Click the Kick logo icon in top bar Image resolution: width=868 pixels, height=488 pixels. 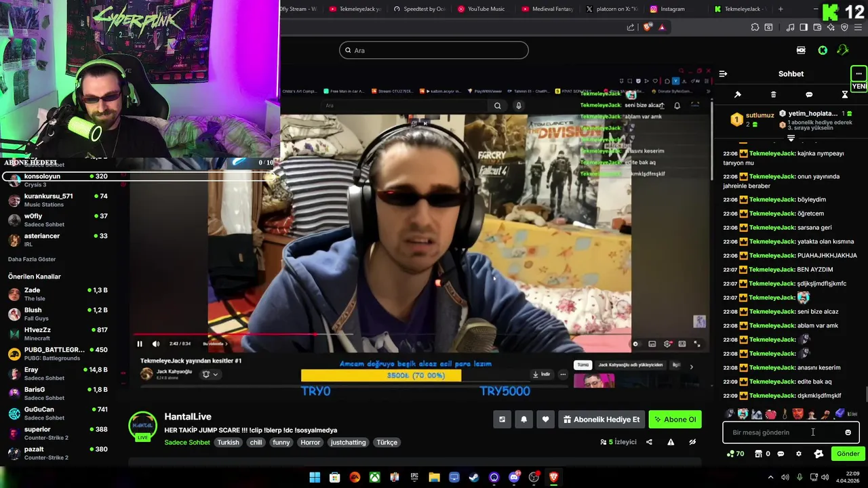click(822, 50)
